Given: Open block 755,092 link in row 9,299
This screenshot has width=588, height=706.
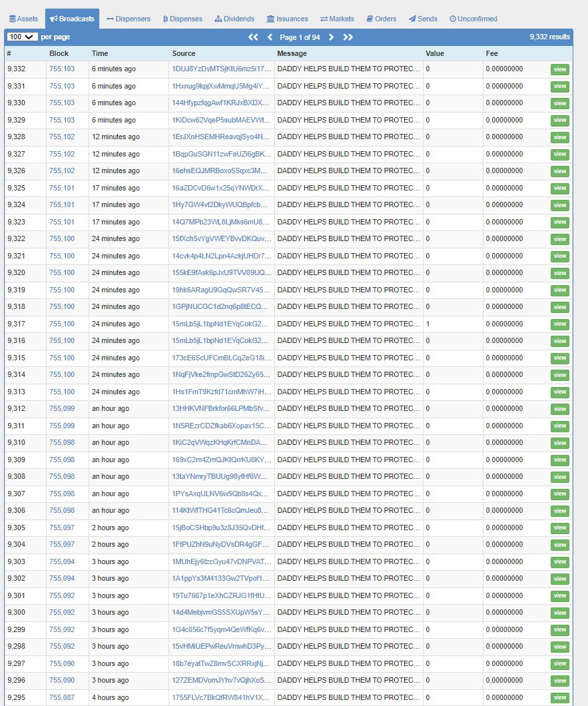Looking at the screenshot, I should pos(62,630).
